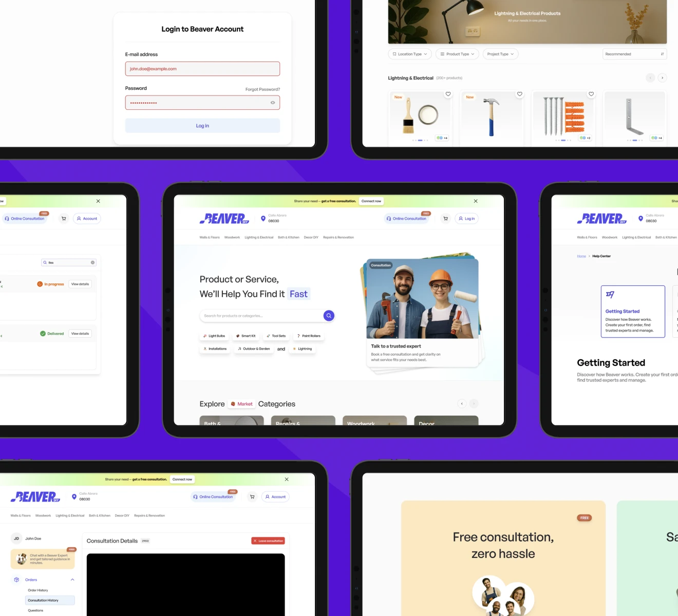Open Walls & Floors in the homepage navigation
The width and height of the screenshot is (678, 616).
coord(210,238)
